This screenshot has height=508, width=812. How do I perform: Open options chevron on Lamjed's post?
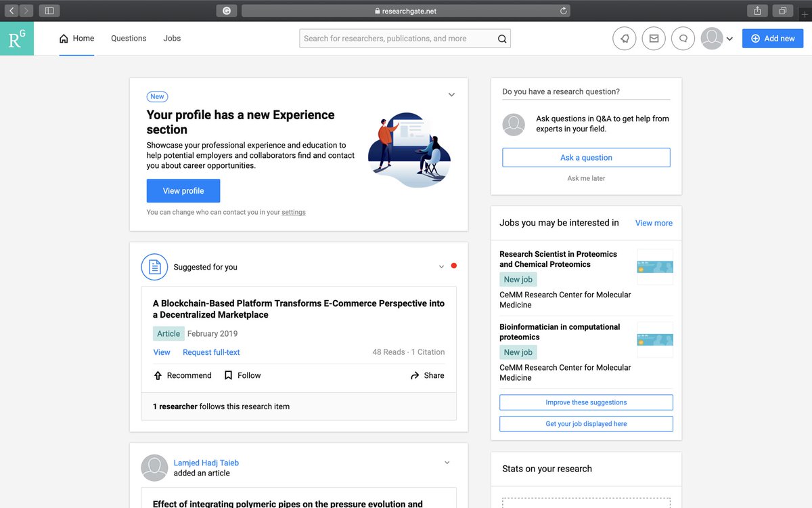[447, 463]
